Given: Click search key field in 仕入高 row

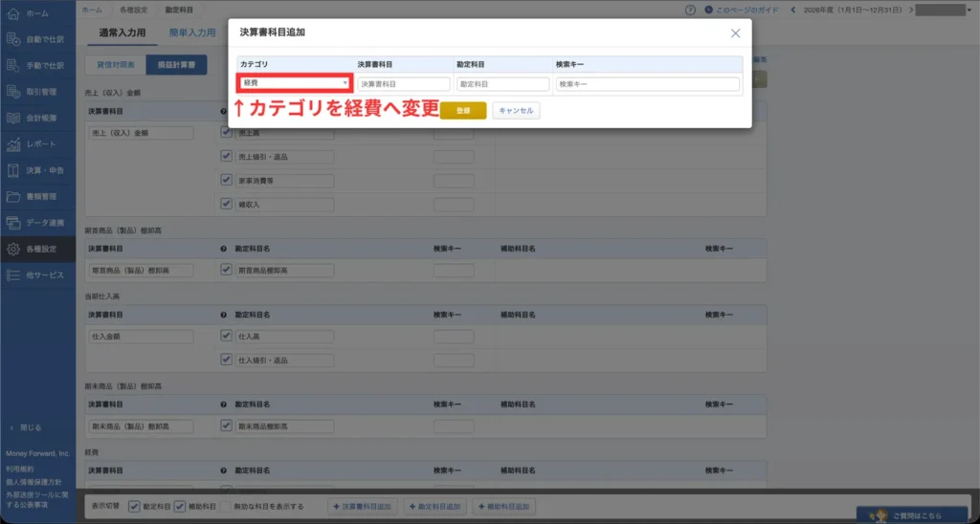Looking at the screenshot, I should click(x=454, y=337).
